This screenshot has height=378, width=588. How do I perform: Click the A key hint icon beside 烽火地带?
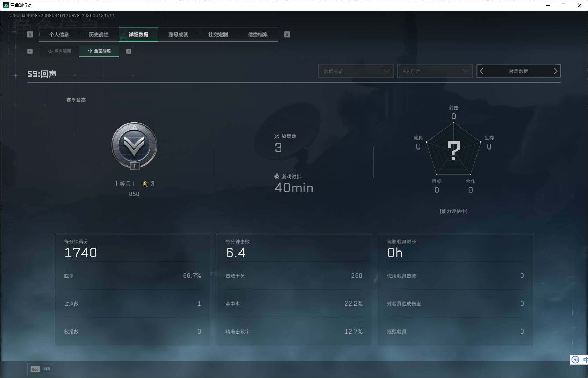(30, 51)
